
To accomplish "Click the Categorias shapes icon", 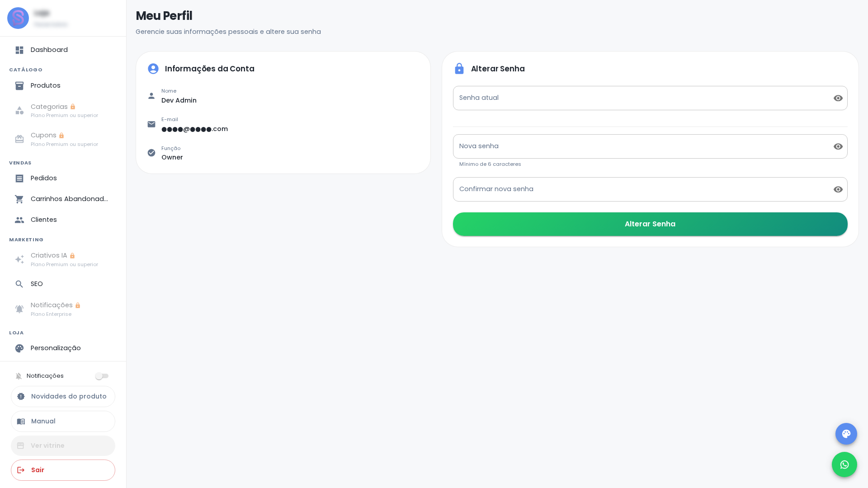I will pyautogui.click(x=19, y=111).
